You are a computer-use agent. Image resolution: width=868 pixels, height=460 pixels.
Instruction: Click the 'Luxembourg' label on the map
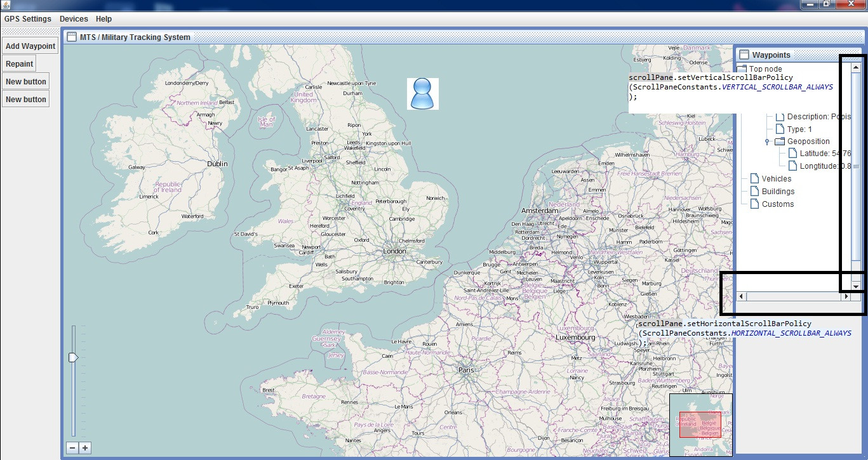pyautogui.click(x=575, y=338)
